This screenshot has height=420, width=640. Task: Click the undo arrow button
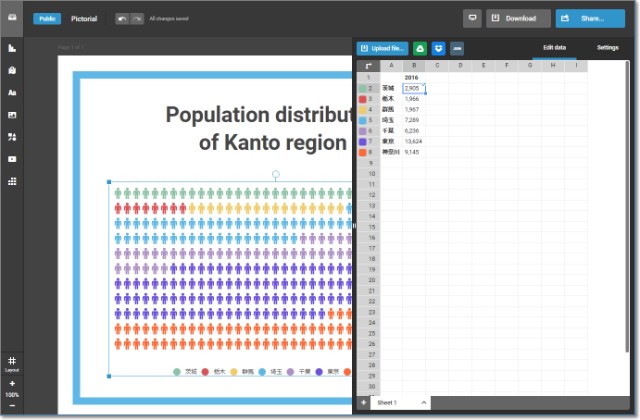pyautogui.click(x=122, y=18)
